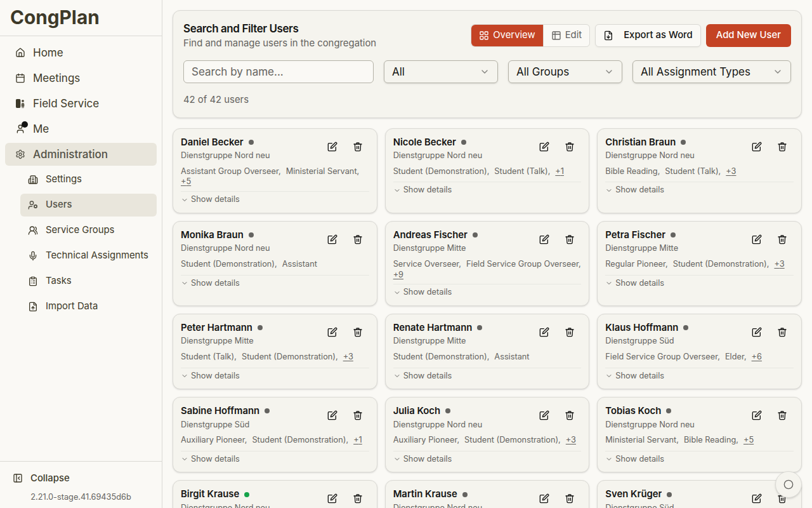Edit user Sabine Hoffmann
812x508 pixels.
(332, 415)
